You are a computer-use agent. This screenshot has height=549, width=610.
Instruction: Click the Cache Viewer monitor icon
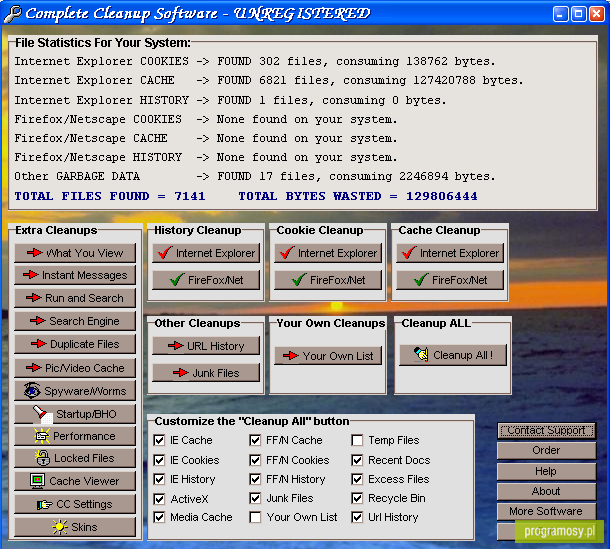[x=37, y=481]
